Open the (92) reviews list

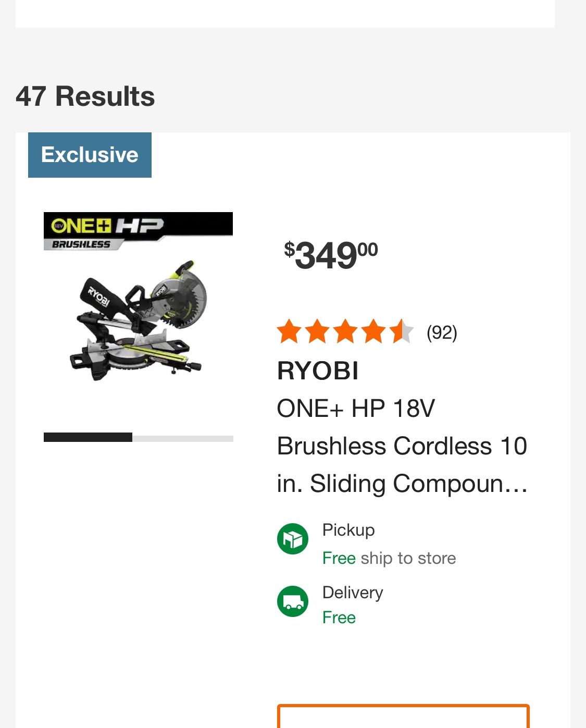point(441,332)
